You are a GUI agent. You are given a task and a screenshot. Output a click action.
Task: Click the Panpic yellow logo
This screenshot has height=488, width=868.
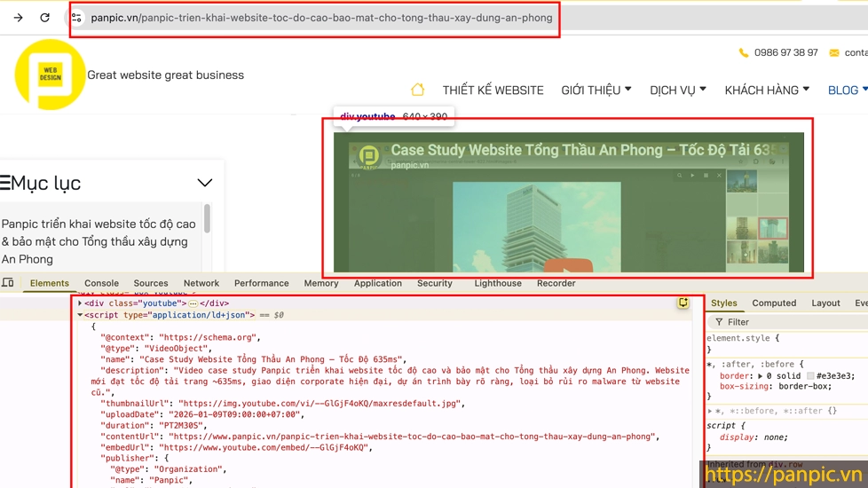tap(50, 75)
